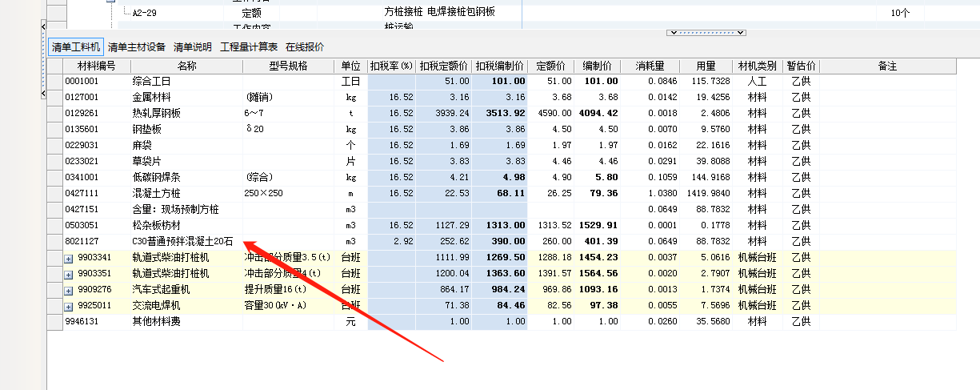
Task: Select the 综合工日 name cell
Action: [186, 81]
